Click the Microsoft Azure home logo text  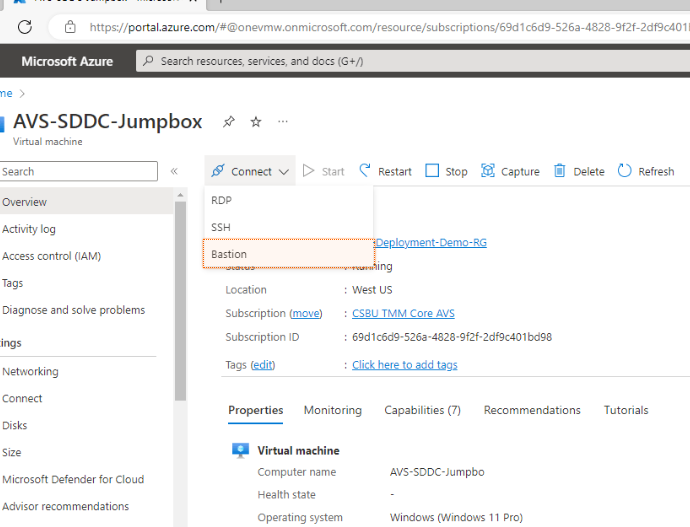[x=67, y=61]
